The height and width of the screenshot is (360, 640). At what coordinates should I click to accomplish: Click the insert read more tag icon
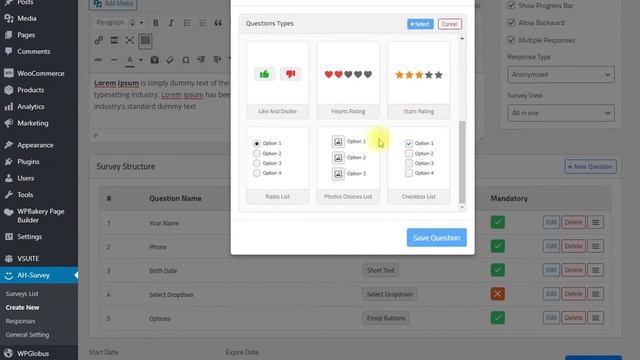point(114,40)
